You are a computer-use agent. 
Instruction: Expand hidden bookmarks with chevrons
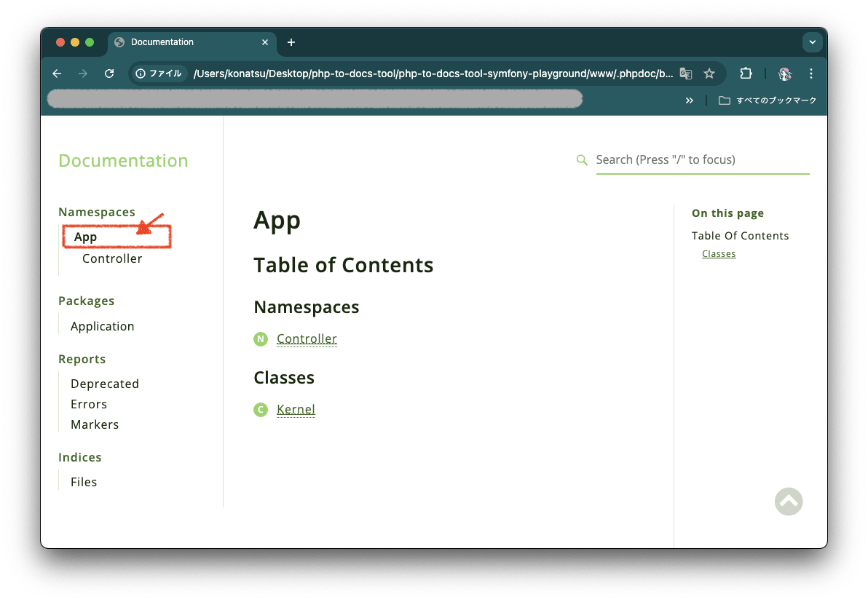tap(689, 100)
